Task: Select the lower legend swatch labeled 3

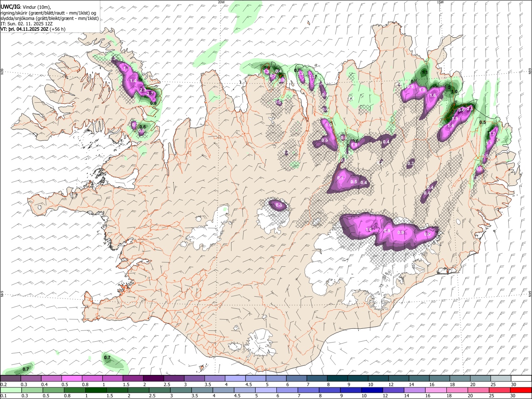Action: (181, 390)
